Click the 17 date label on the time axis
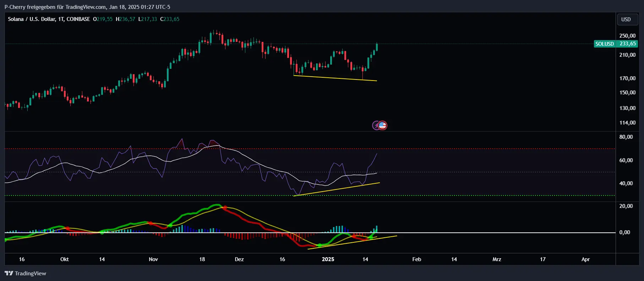Image resolution: width=644 pixels, height=281 pixels. pyautogui.click(x=543, y=259)
